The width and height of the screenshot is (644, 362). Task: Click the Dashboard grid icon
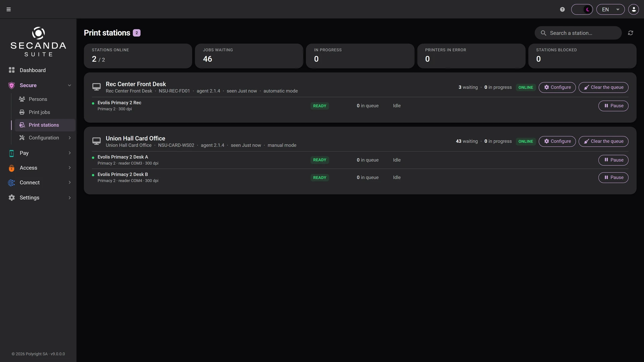[11, 70]
